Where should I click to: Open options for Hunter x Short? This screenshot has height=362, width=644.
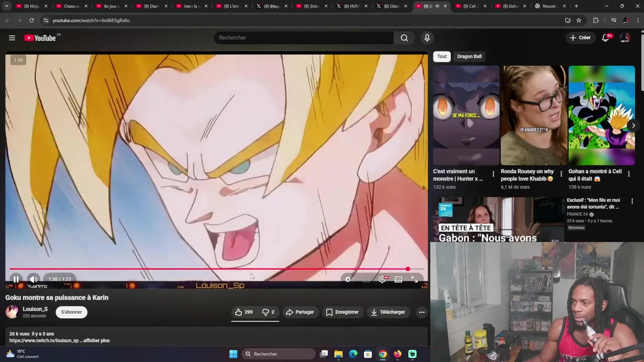493,174
